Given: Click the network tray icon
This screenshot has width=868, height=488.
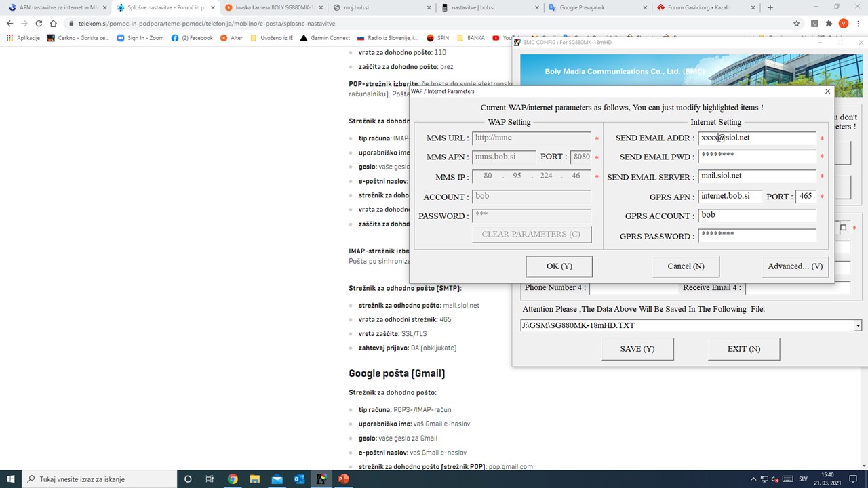Looking at the screenshot, I should pyautogui.click(x=764, y=479).
